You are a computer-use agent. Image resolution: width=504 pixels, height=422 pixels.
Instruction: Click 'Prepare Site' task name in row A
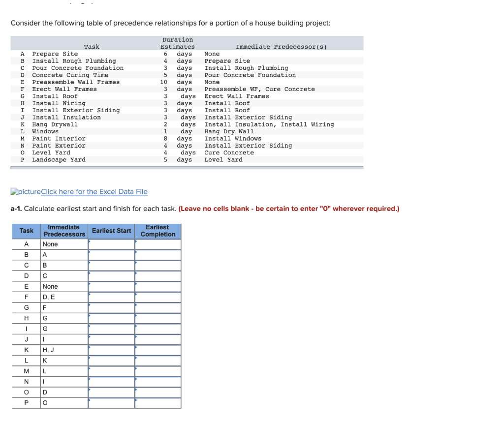coord(55,54)
